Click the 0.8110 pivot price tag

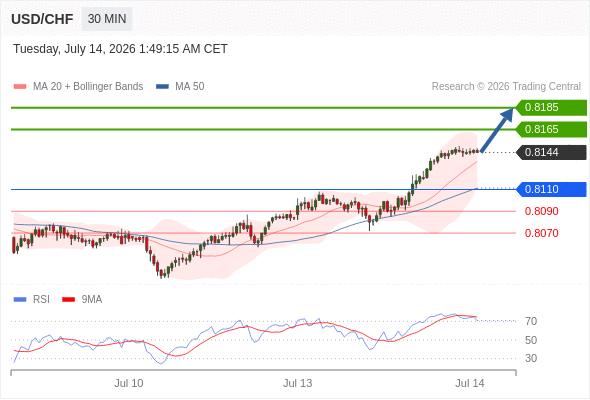click(551, 189)
